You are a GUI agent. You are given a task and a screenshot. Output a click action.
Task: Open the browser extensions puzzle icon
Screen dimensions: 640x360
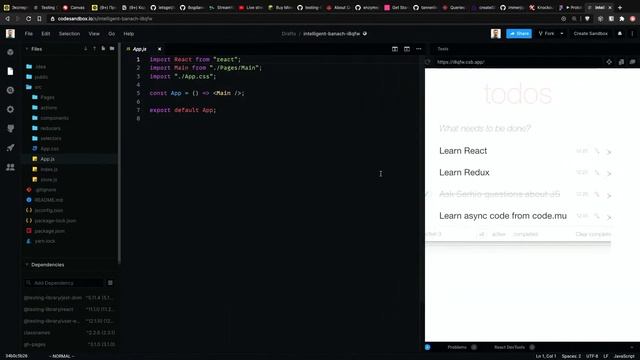[622, 19]
